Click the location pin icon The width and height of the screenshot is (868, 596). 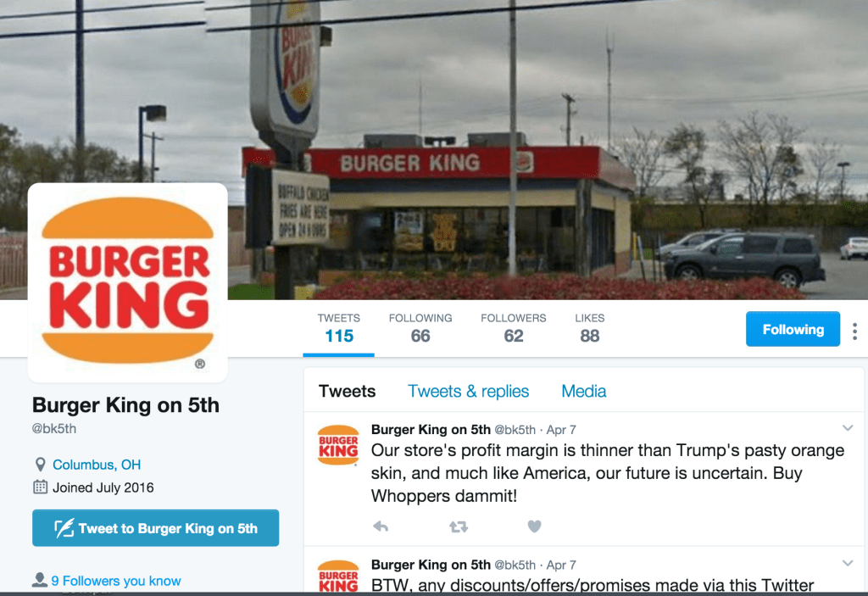coord(40,465)
